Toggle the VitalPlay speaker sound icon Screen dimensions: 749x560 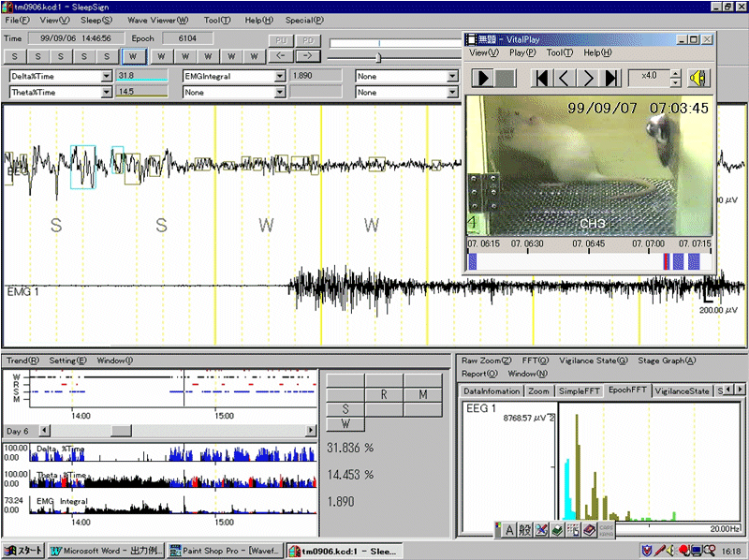698,78
